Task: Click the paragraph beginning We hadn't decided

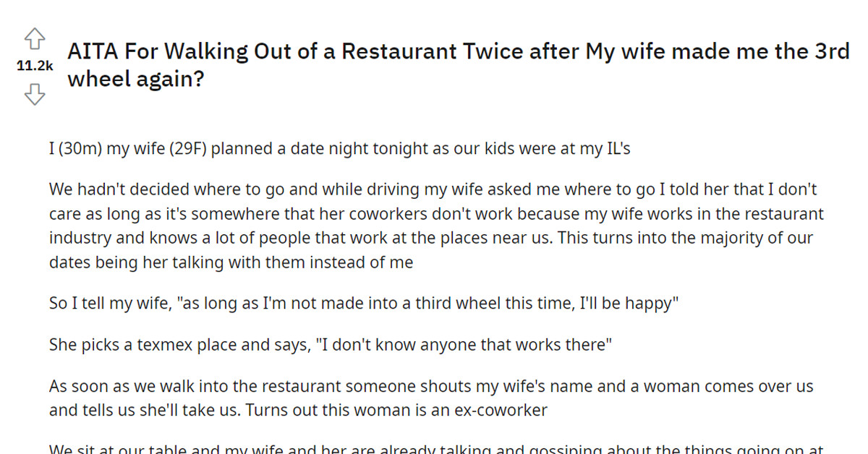Action: point(434,226)
